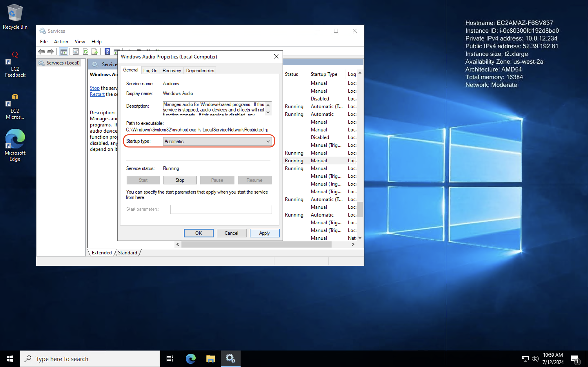Click the Export List toolbar icon

(95, 51)
